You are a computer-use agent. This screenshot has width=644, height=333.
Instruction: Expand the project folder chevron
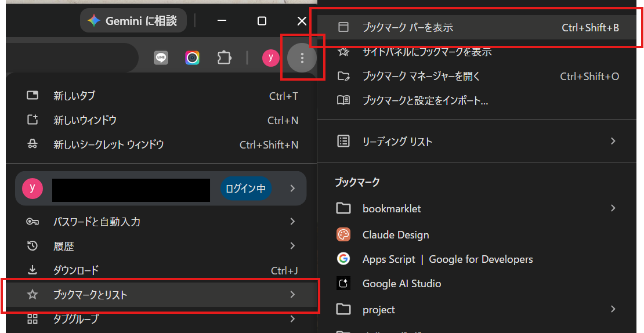pyautogui.click(x=613, y=309)
